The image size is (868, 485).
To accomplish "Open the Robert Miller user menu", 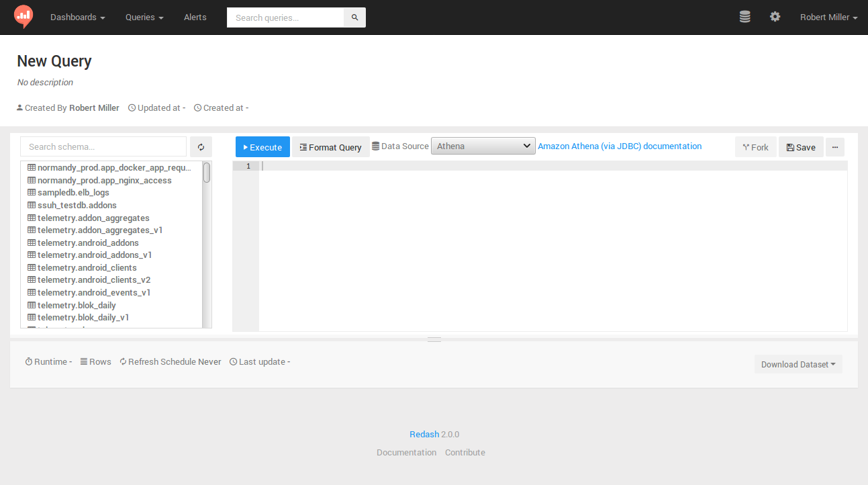I will click(828, 17).
